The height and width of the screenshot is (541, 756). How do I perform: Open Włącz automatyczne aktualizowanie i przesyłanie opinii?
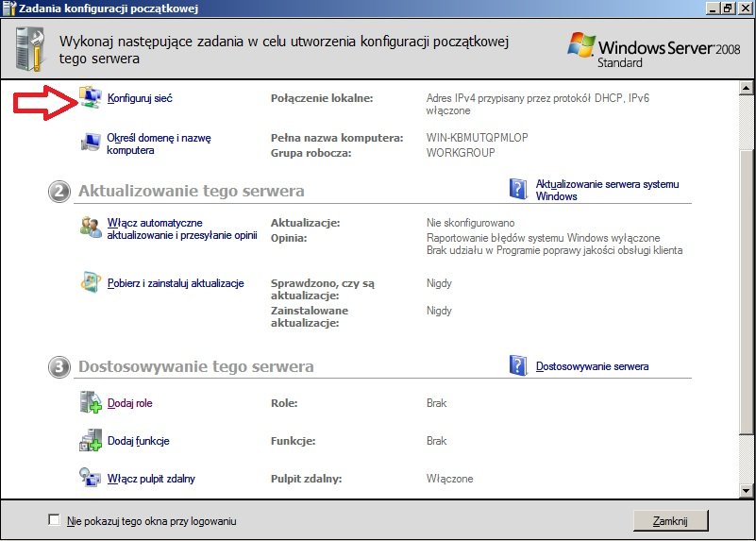[182, 229]
